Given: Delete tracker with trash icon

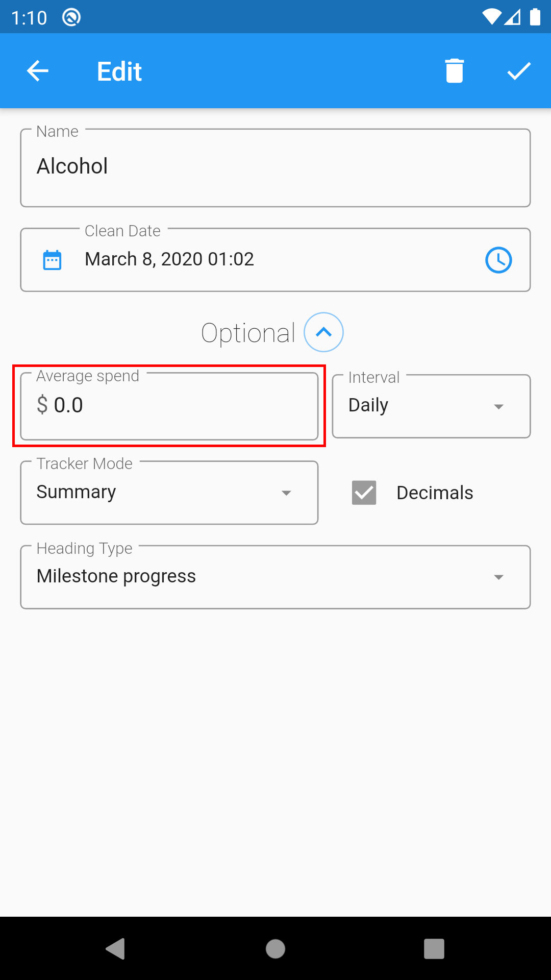Looking at the screenshot, I should pos(454,71).
